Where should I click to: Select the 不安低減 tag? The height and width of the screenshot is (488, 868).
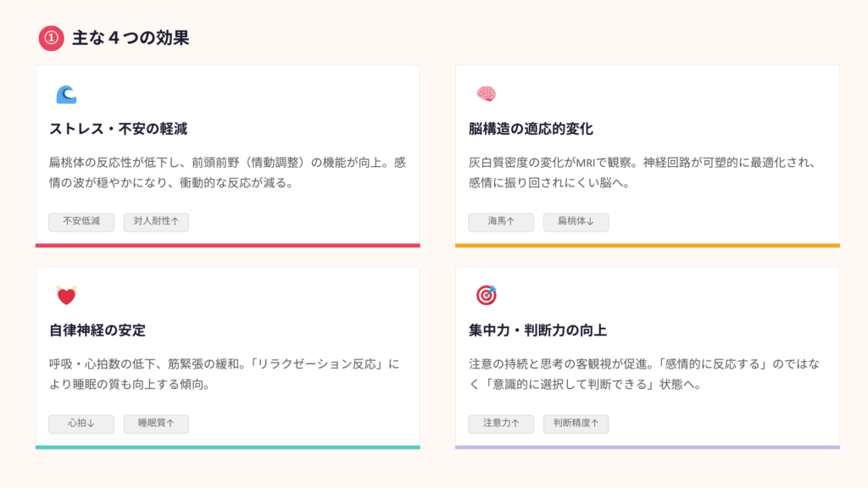[81, 222]
